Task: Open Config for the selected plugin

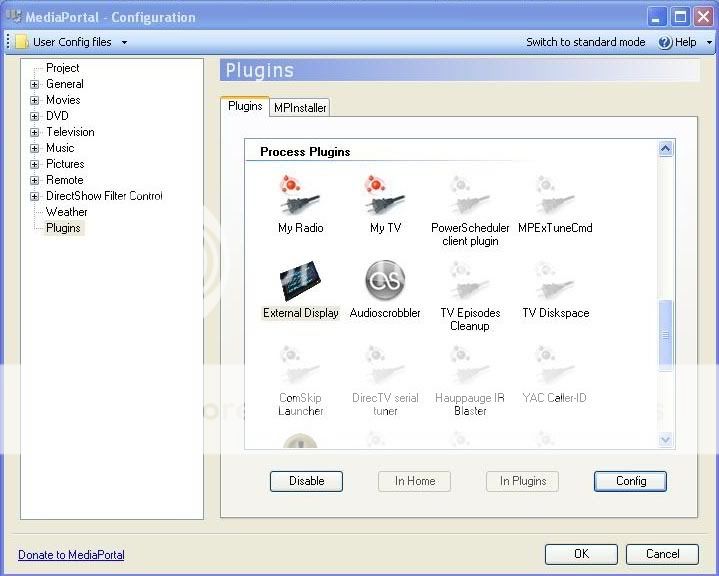Action: 631,481
